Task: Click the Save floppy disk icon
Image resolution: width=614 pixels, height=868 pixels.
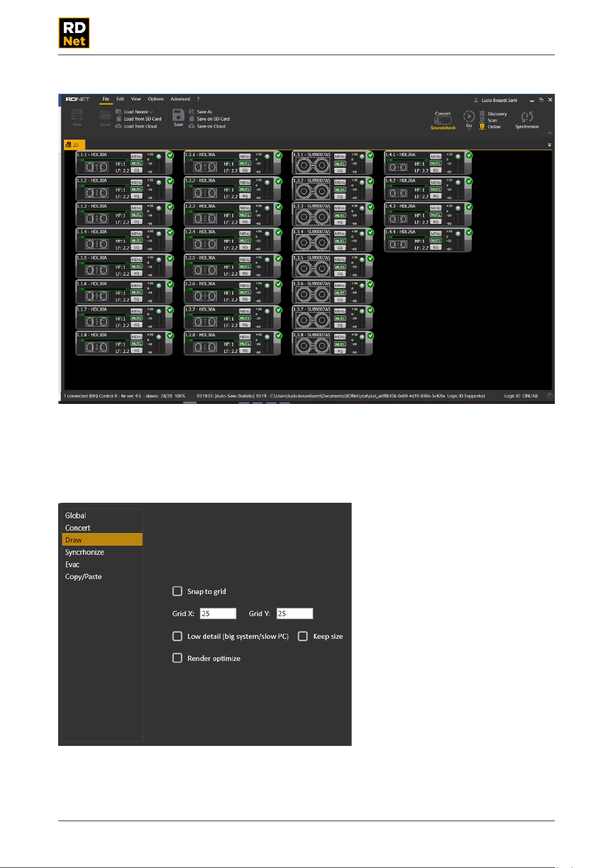Action: tap(178, 115)
